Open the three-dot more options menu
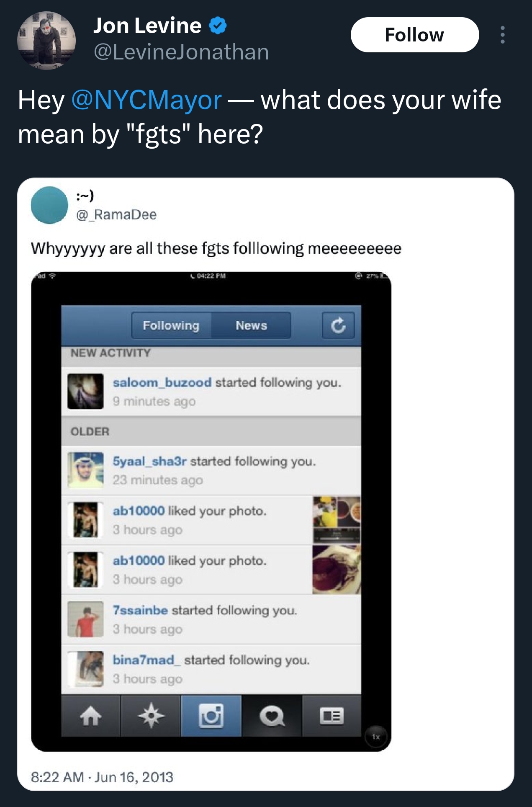The image size is (532, 807). pyautogui.click(x=502, y=35)
